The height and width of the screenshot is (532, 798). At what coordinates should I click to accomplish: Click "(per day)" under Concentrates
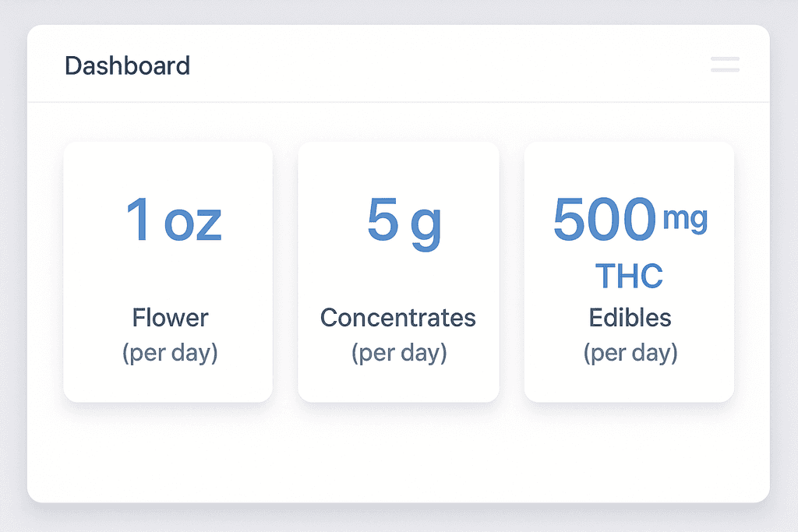[399, 353]
